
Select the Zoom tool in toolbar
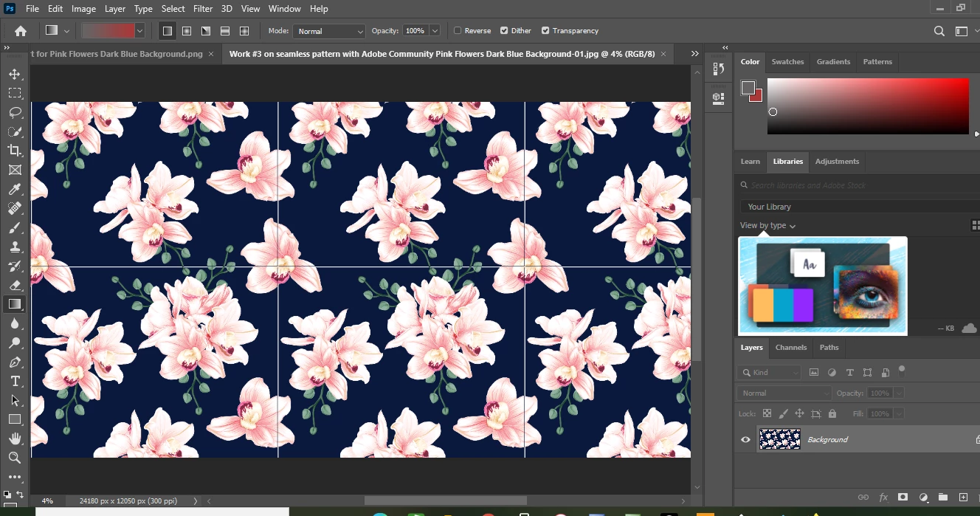(x=15, y=458)
